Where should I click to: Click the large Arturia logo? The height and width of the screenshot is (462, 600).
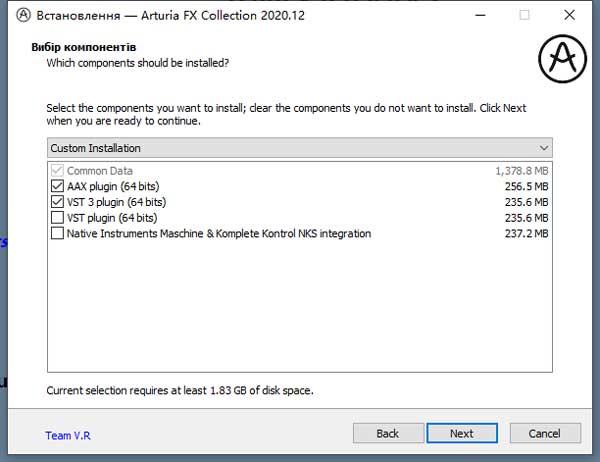563,59
